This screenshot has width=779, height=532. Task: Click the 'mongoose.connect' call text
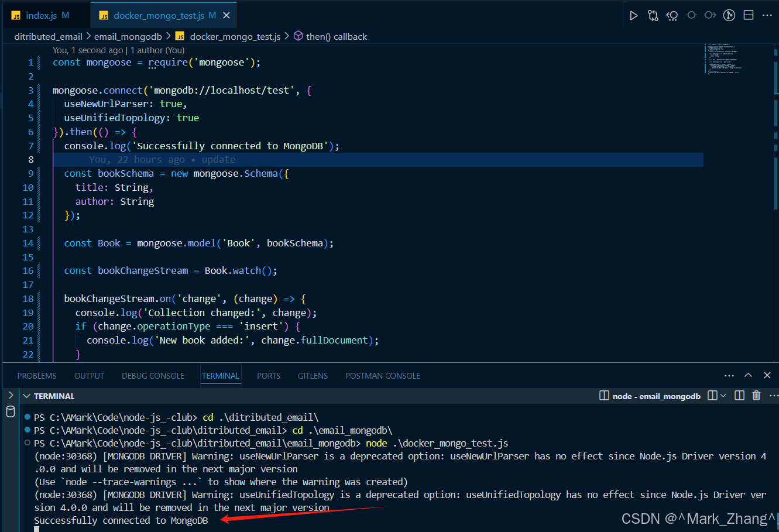[98, 90]
